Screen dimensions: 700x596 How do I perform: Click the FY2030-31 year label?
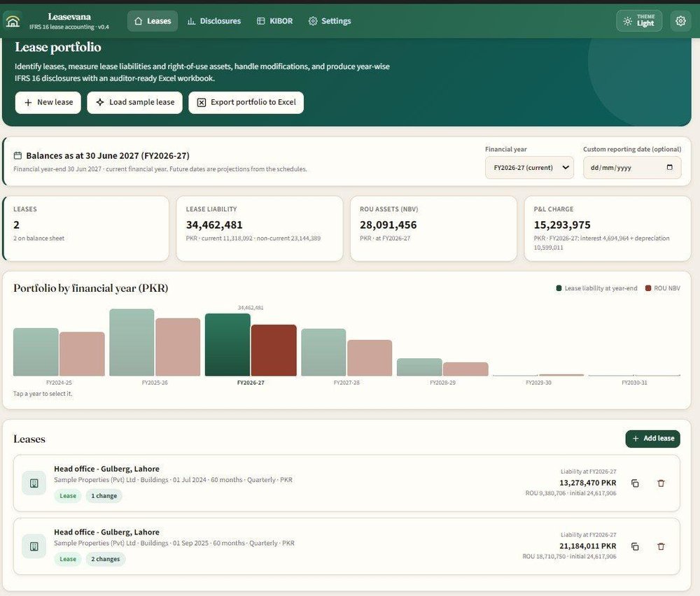634,383
